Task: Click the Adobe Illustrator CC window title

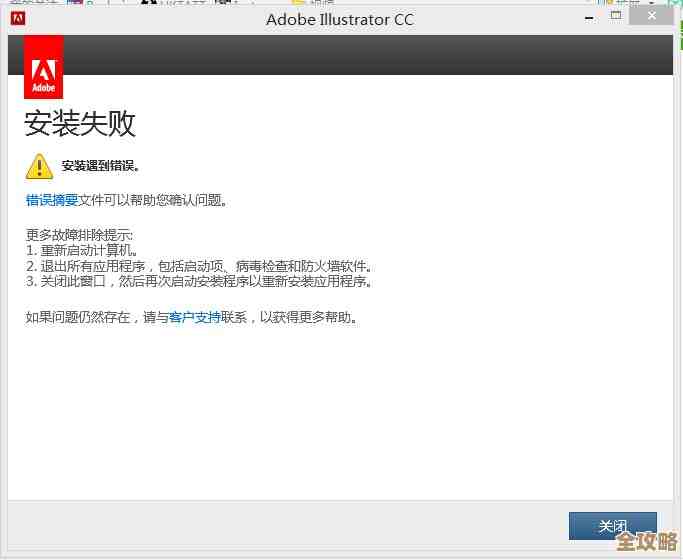Action: pos(340,20)
